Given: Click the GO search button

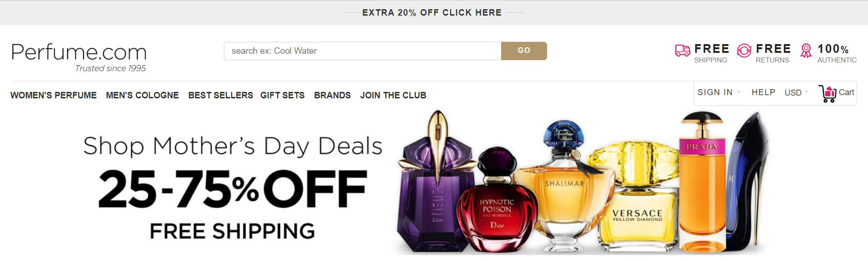Looking at the screenshot, I should pos(524,51).
